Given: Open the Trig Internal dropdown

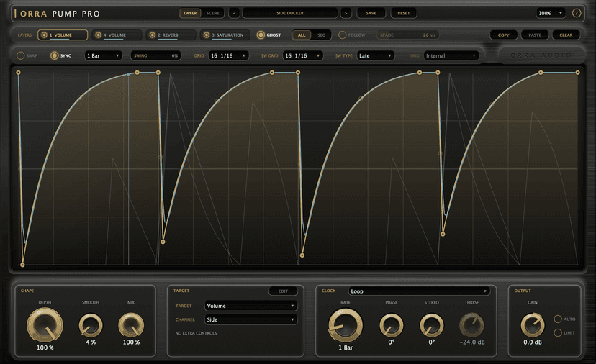Looking at the screenshot, I should [451, 55].
